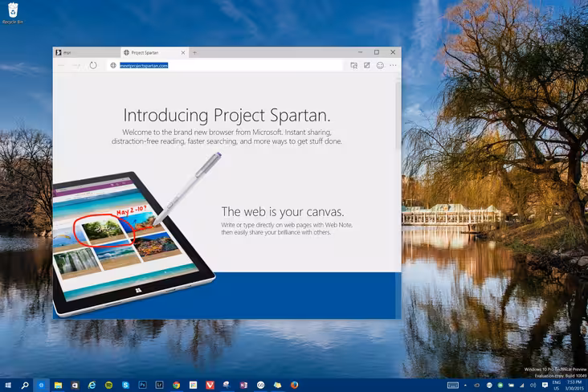Launch Photoshop from the taskbar
Image resolution: width=588 pixels, height=392 pixels.
[142, 386]
